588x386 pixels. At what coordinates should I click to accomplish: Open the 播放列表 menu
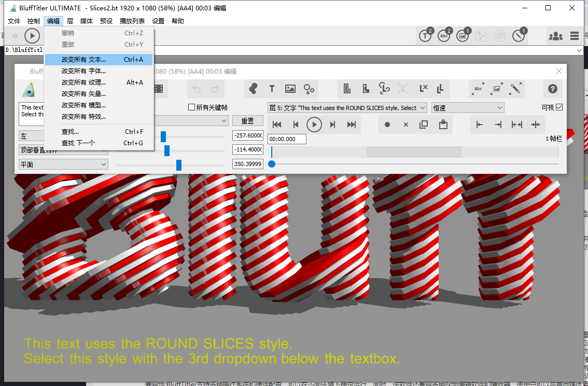(132, 21)
